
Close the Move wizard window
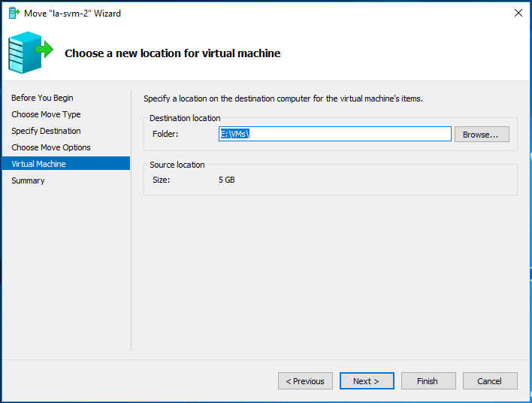tap(518, 13)
